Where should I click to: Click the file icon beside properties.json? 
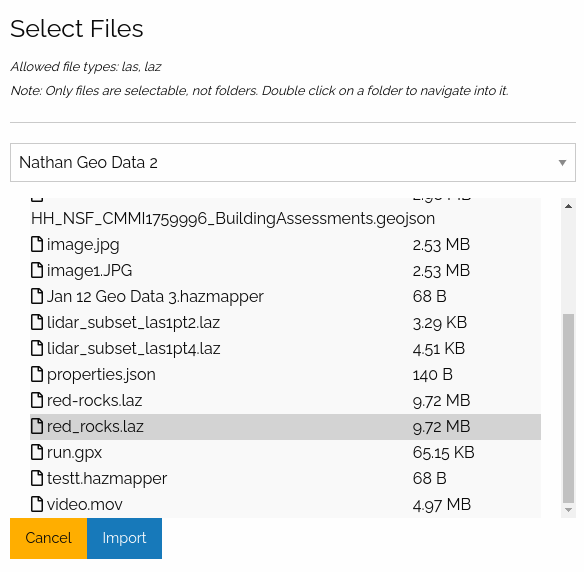pos(36,374)
